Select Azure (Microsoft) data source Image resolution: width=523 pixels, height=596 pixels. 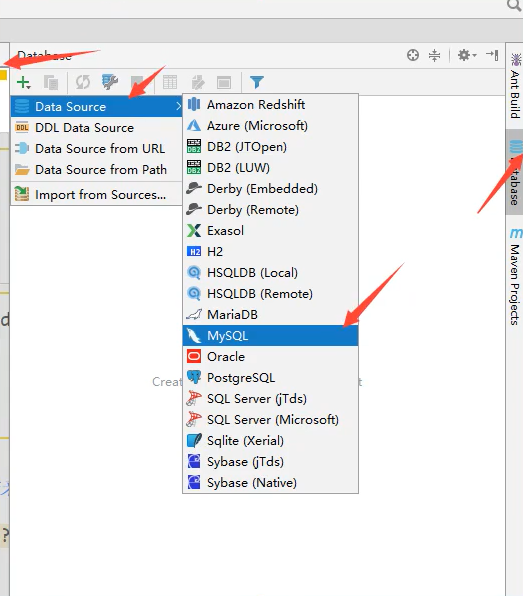(x=270, y=125)
